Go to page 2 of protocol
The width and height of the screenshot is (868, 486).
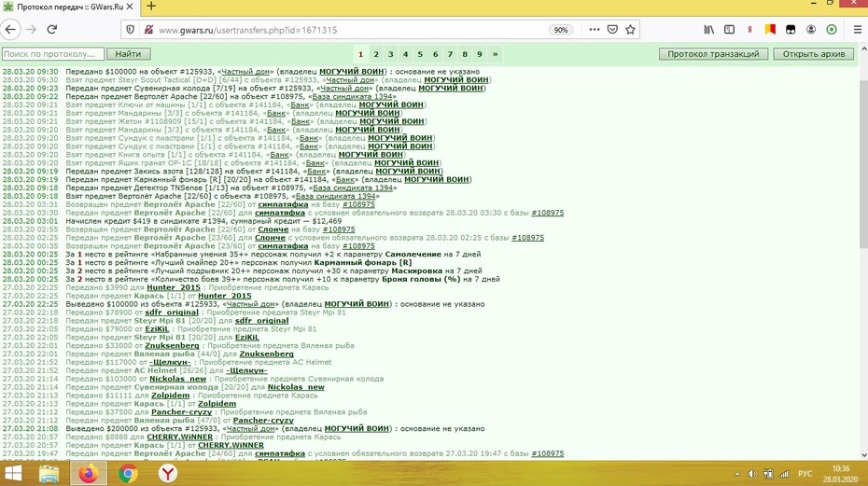(x=376, y=54)
